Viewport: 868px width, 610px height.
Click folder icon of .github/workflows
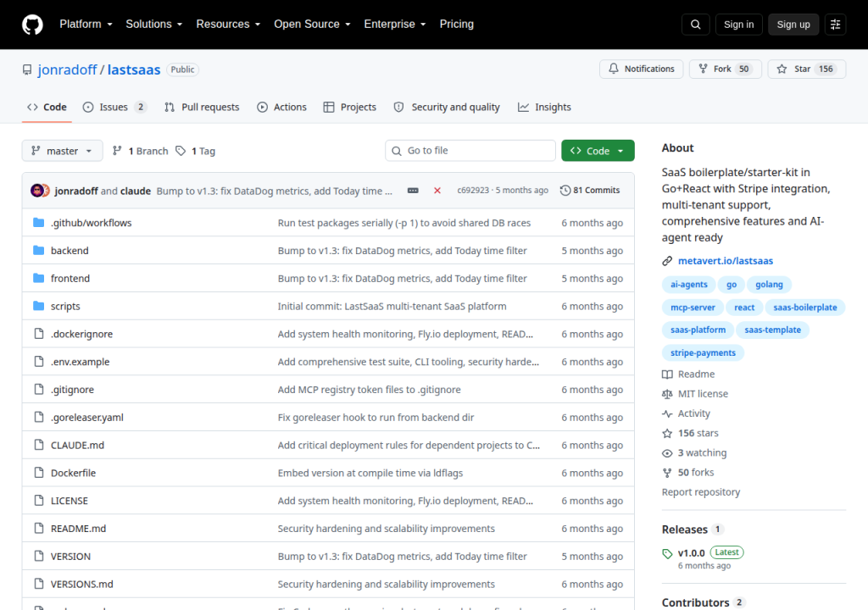point(39,223)
